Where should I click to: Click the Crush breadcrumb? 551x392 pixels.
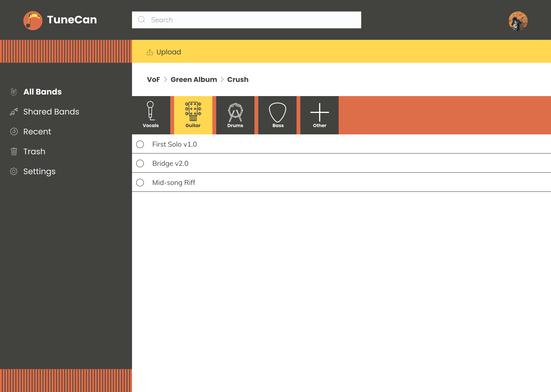click(238, 80)
